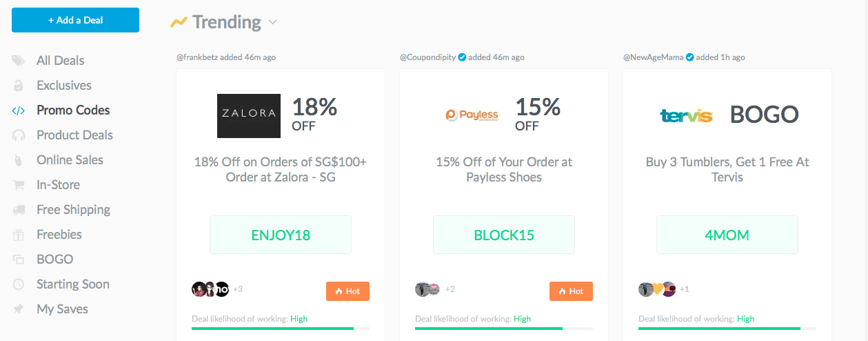Select the BOGO category in sidebar
Viewport: 868px width, 341px height.
[x=54, y=260]
